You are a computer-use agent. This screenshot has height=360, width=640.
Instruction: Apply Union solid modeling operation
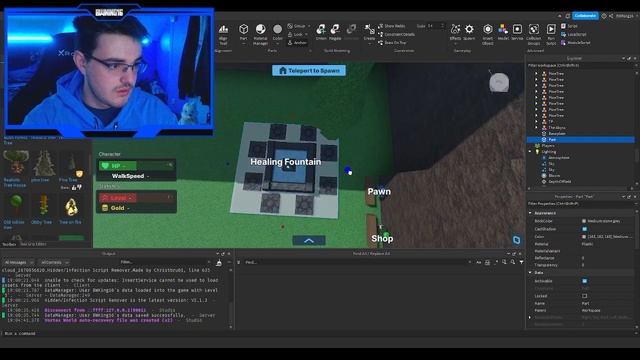321,32
